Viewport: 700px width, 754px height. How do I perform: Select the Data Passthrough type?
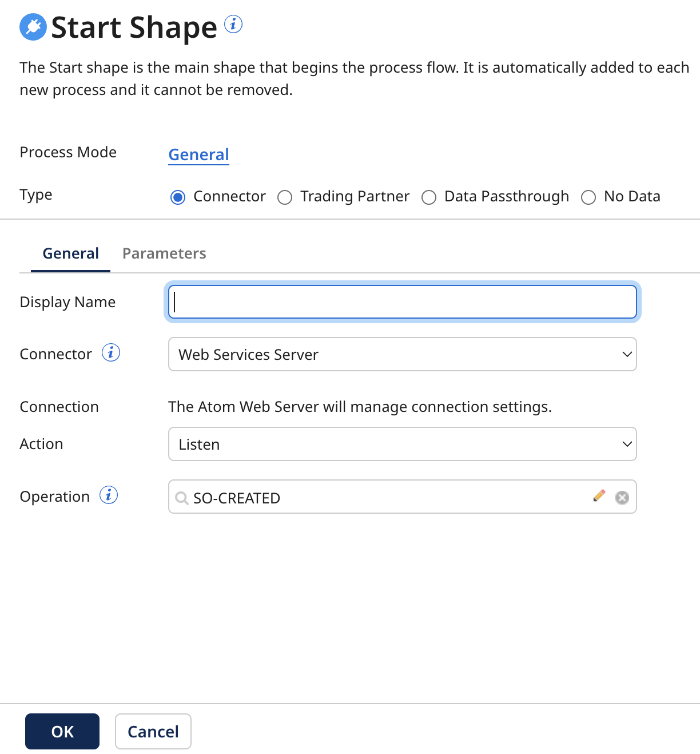429,197
